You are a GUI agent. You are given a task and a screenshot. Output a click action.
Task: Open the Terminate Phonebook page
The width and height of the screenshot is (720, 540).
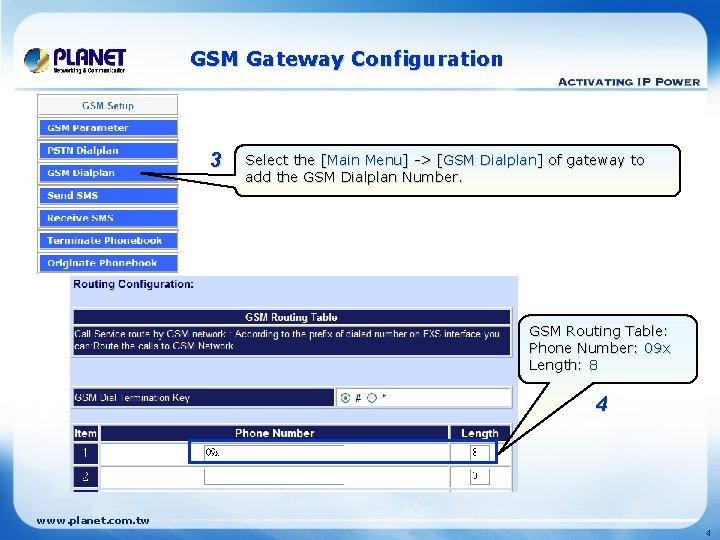point(108,240)
